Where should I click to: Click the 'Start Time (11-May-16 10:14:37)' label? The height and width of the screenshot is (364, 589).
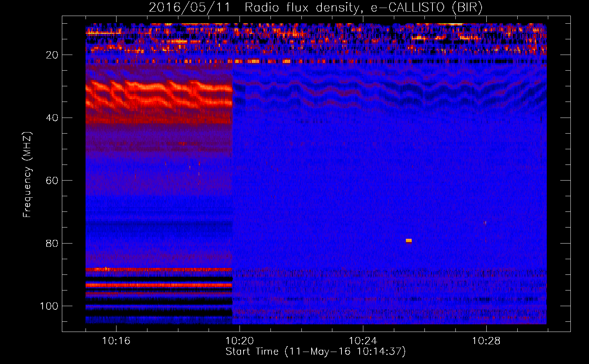click(316, 352)
